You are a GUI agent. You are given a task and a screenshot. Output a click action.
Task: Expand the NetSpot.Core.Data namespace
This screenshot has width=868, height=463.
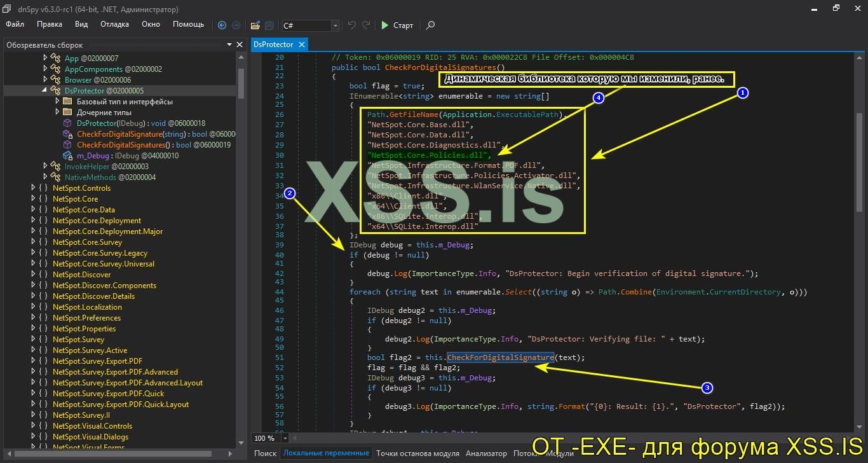[x=33, y=210]
